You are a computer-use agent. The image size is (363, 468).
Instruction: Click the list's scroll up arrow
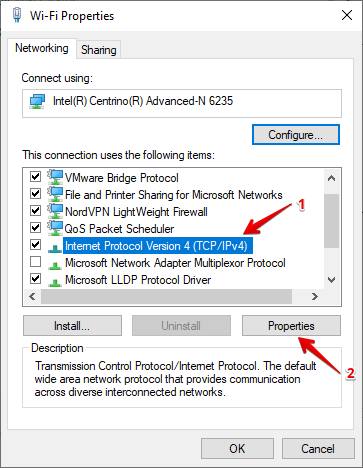tap(331, 178)
